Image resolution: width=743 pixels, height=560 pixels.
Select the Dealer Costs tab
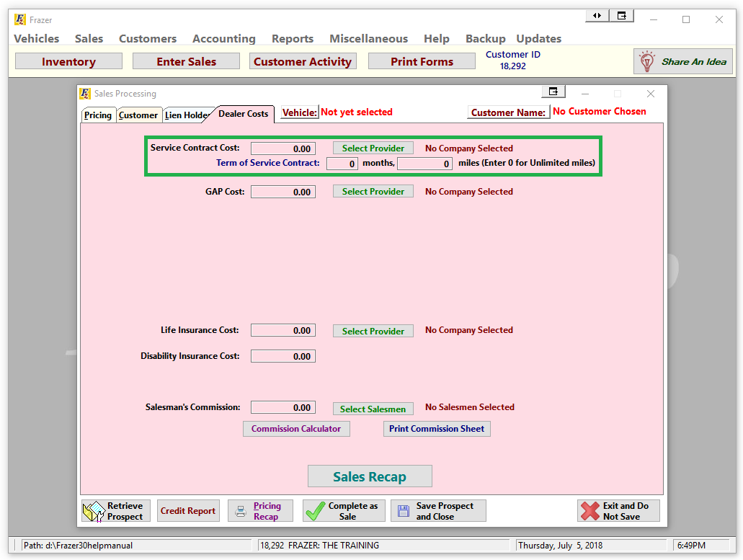[x=243, y=114]
